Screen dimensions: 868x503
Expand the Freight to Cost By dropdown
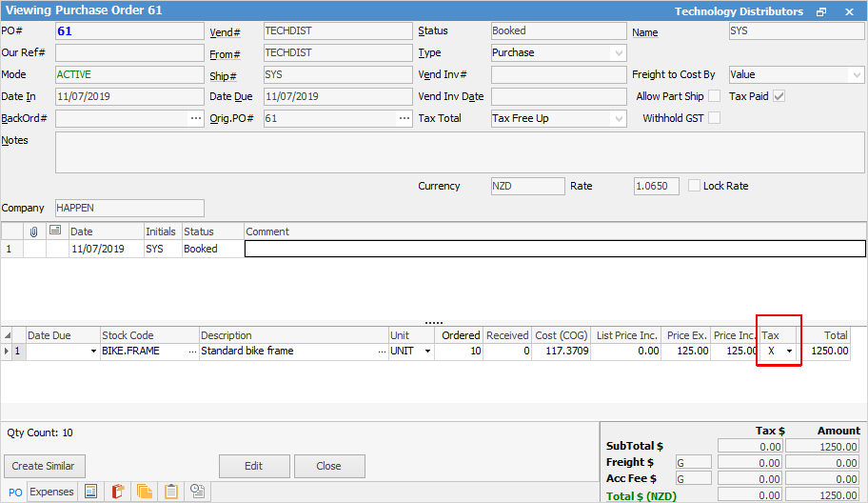tap(856, 74)
